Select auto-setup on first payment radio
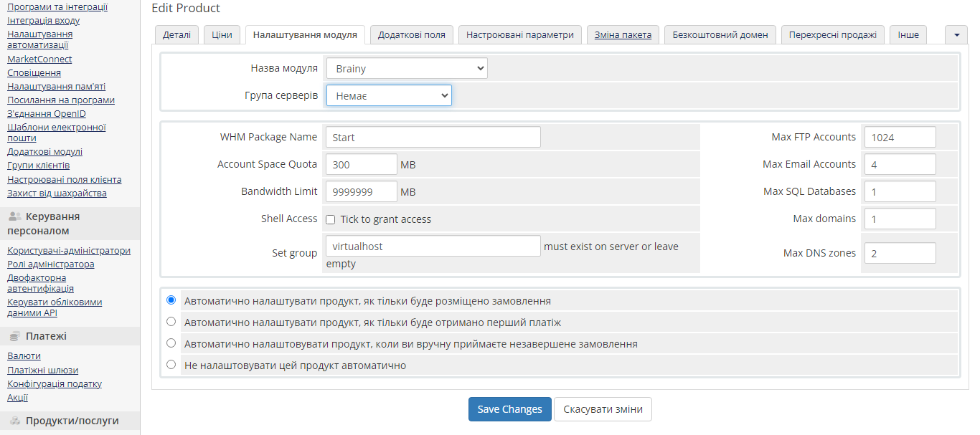 tap(171, 322)
